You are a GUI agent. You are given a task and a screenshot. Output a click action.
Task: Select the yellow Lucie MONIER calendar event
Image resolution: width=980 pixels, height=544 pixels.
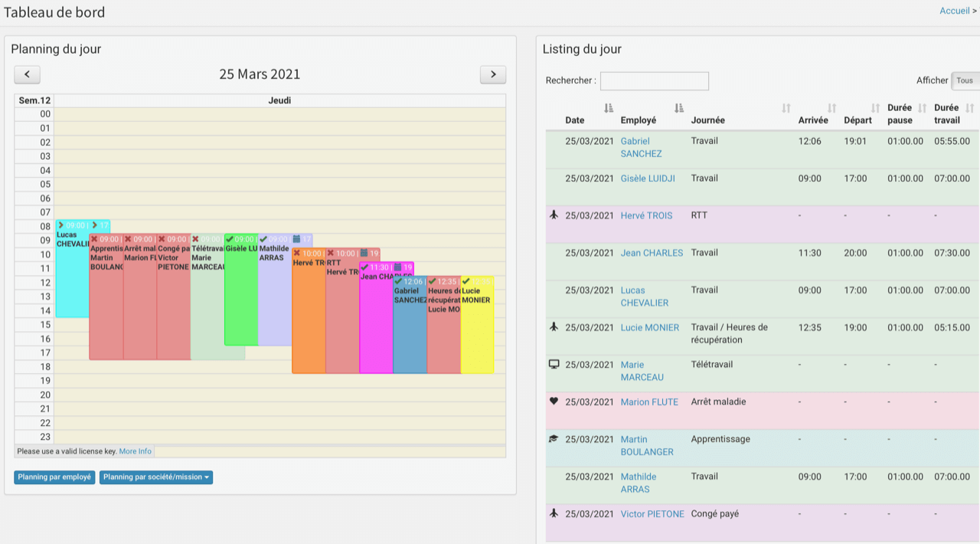[477, 329]
